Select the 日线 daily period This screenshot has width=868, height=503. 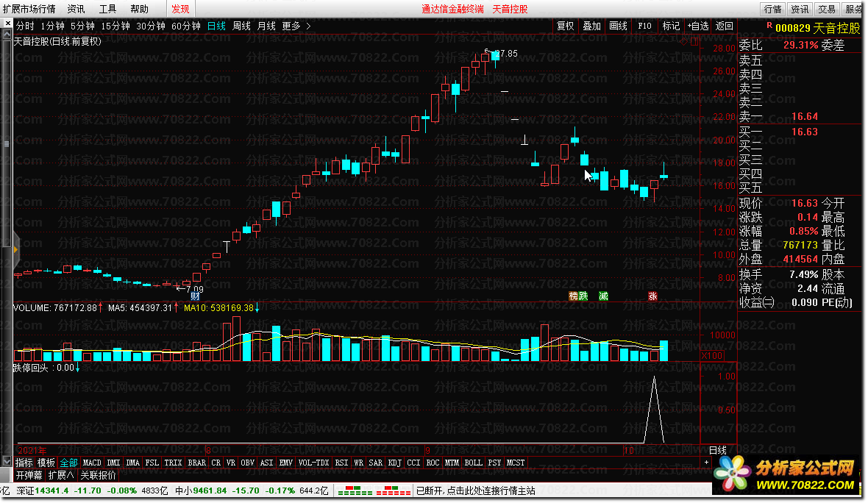tap(216, 26)
